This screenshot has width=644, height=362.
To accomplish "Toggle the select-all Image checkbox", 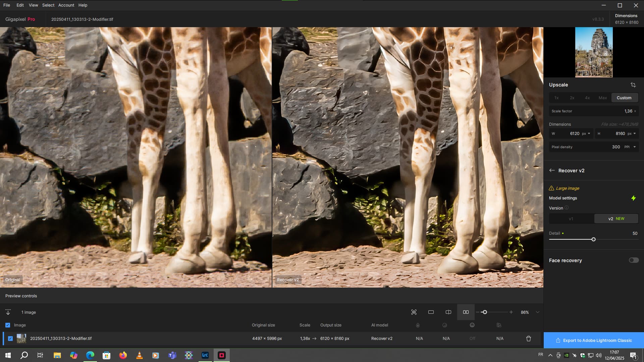I will [8, 325].
